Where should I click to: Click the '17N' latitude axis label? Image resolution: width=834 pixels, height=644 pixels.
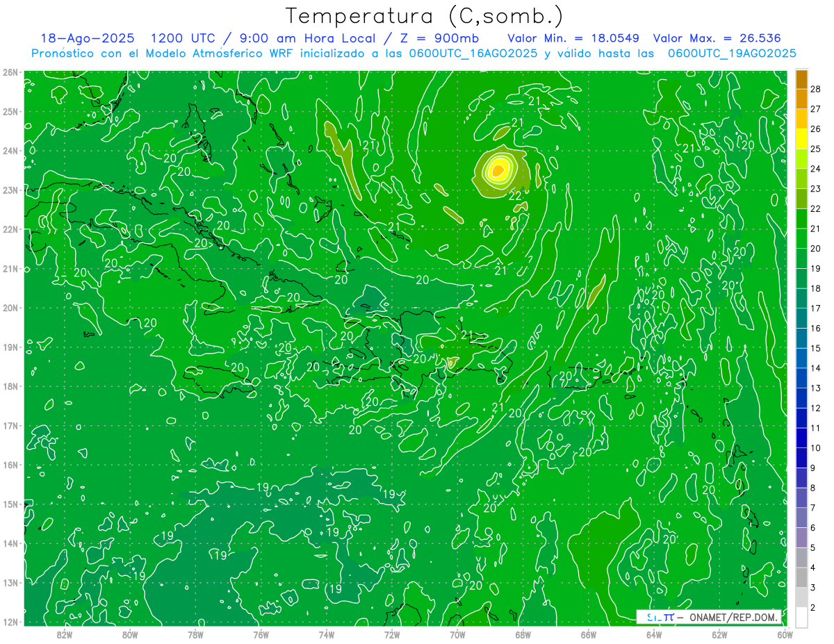(10, 425)
